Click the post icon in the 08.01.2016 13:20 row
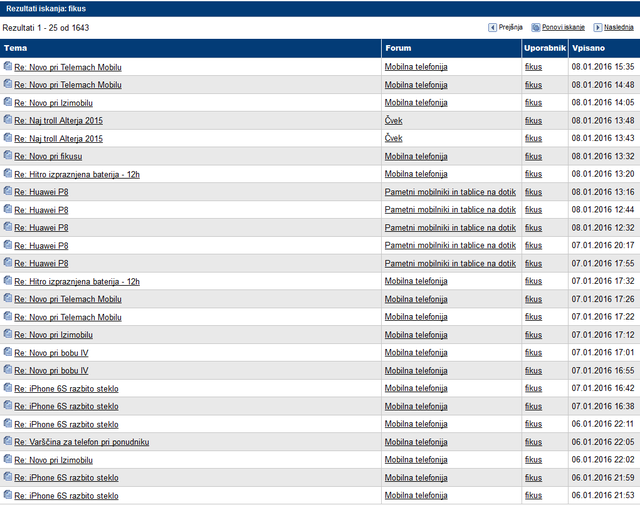 point(8,173)
